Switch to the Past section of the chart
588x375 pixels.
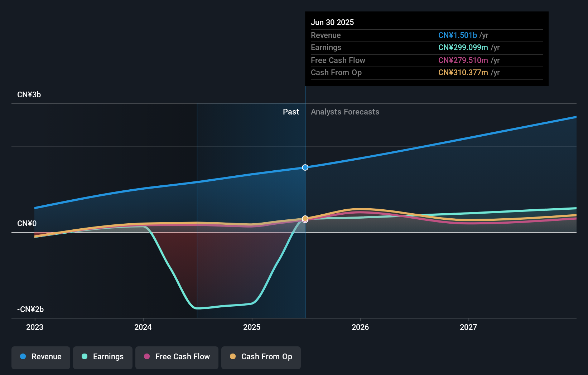click(291, 112)
